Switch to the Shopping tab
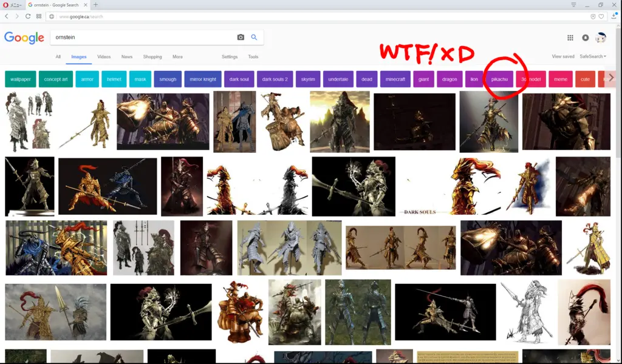This screenshot has width=622, height=364. click(152, 56)
